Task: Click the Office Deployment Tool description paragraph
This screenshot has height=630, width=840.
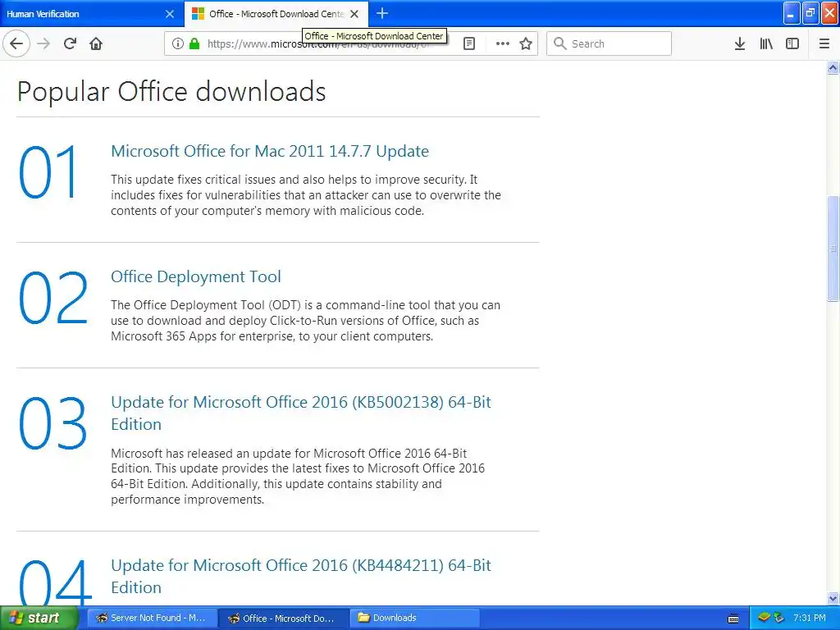Action: point(305,321)
